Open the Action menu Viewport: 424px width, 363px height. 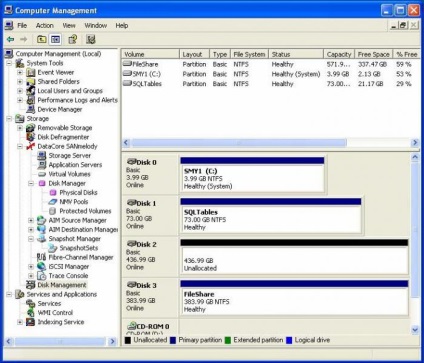[x=45, y=25]
